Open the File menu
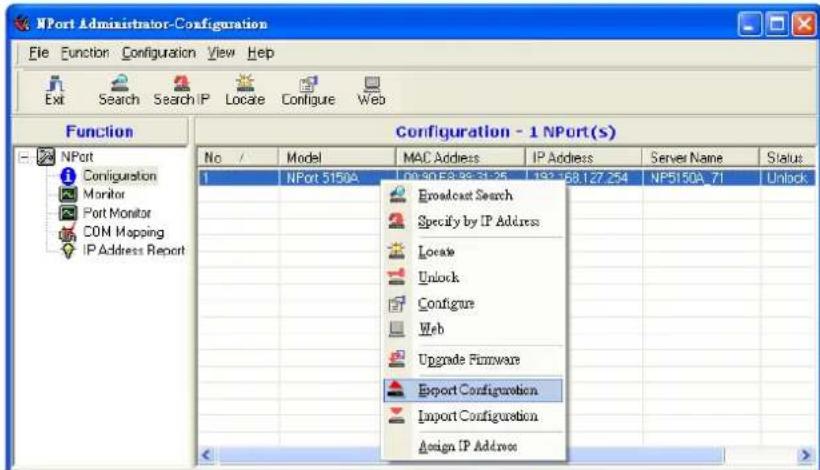 [39, 53]
